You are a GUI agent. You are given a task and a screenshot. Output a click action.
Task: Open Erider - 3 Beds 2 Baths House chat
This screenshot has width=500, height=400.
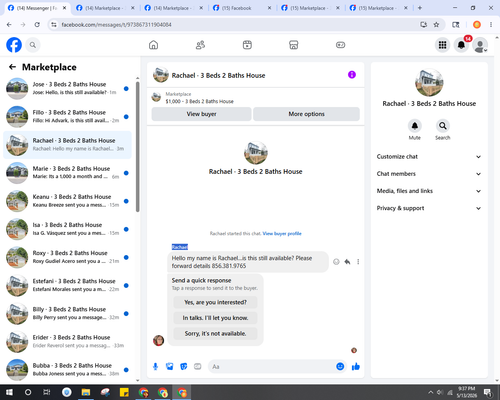(67, 342)
